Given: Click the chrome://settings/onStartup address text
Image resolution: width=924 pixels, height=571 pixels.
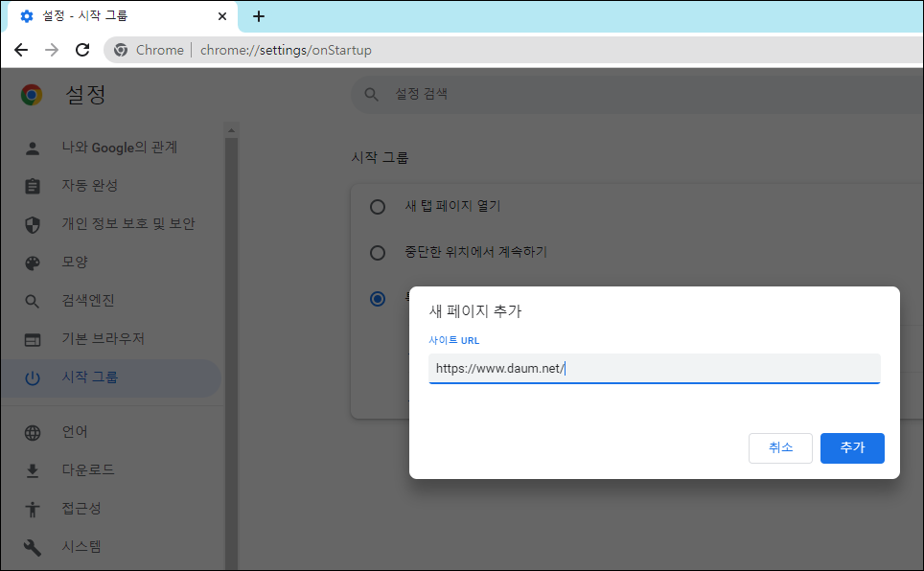Looking at the screenshot, I should tap(286, 50).
